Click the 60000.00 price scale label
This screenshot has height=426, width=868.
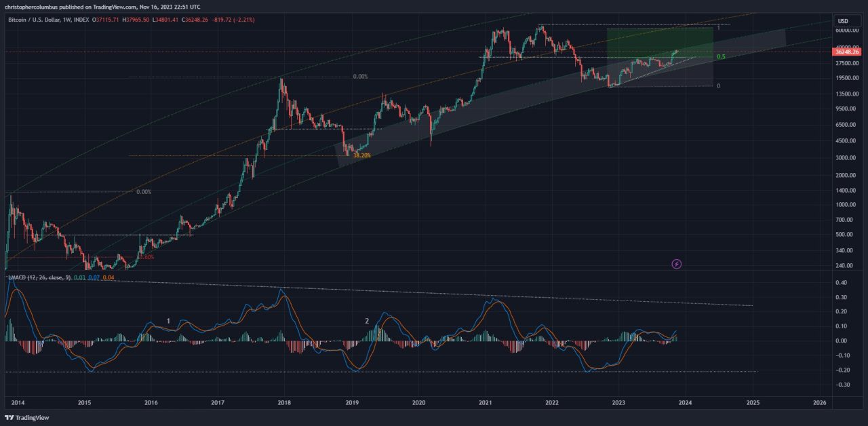click(846, 31)
